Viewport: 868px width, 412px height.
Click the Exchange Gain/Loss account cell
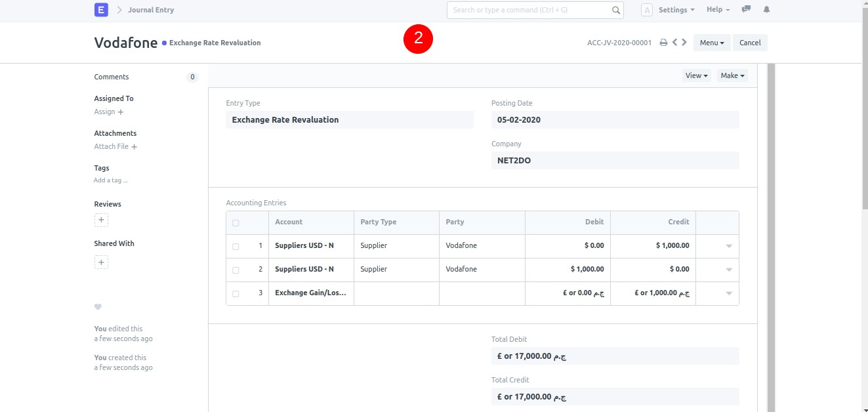[x=311, y=293]
